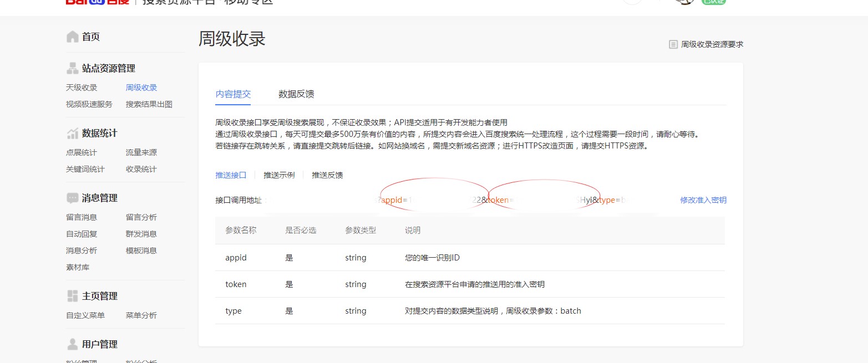Click the 消息管理 message bubble icon
Screen dimensions: 868x363
tap(72, 197)
